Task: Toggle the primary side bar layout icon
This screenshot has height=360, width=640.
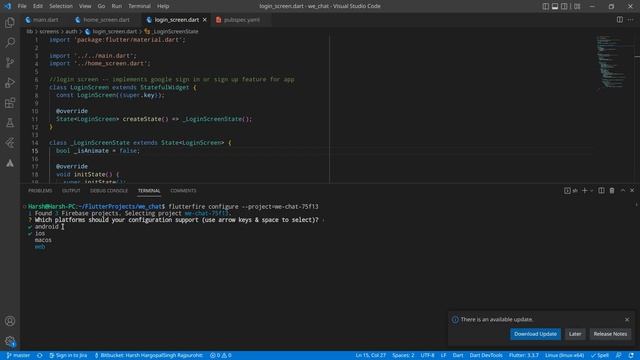Action: [545, 6]
